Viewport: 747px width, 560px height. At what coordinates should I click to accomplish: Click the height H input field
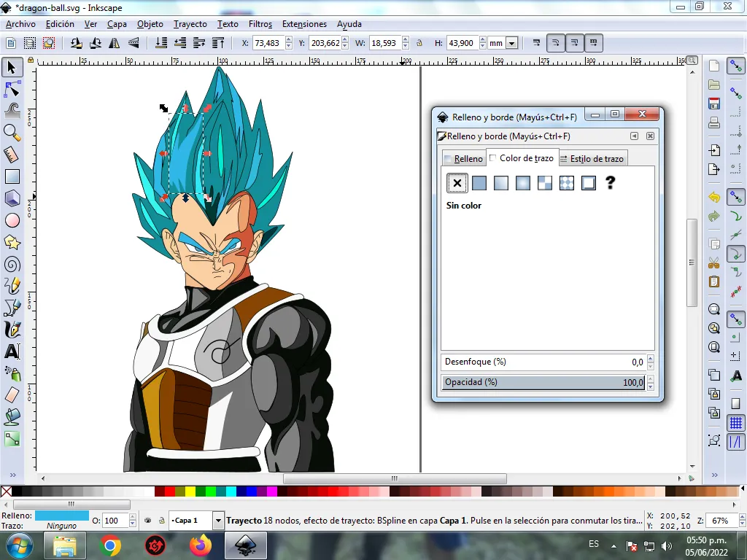tap(462, 43)
